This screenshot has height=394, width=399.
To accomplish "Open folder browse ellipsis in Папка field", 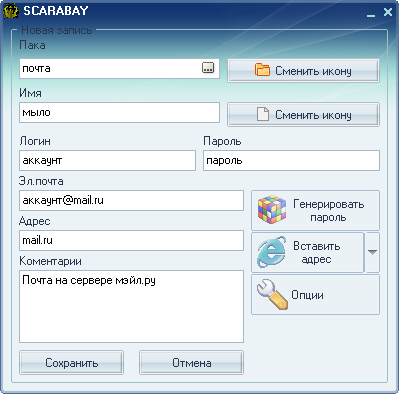I will click(x=208, y=68).
